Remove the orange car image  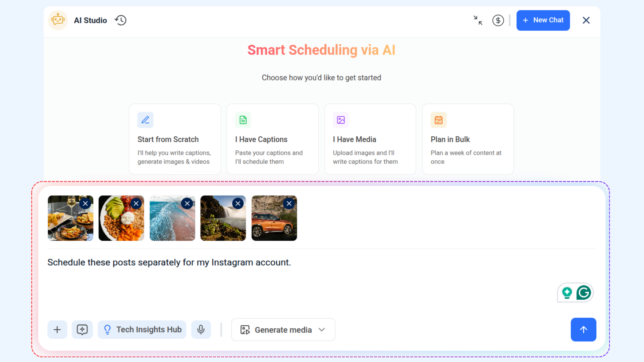point(289,203)
